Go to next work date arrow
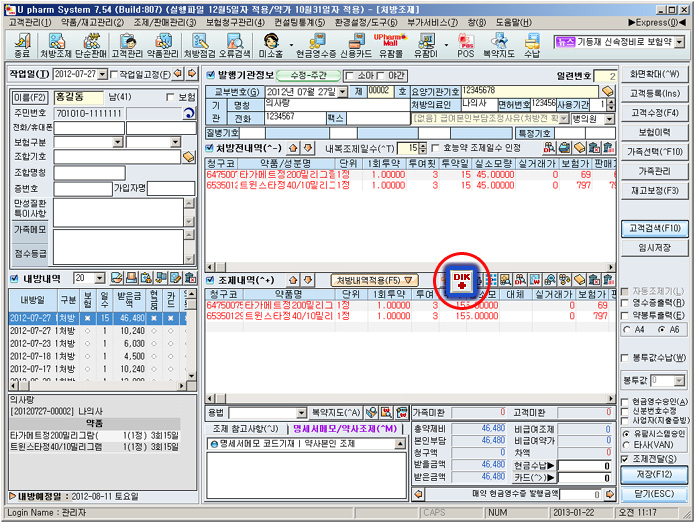 click(x=191, y=74)
